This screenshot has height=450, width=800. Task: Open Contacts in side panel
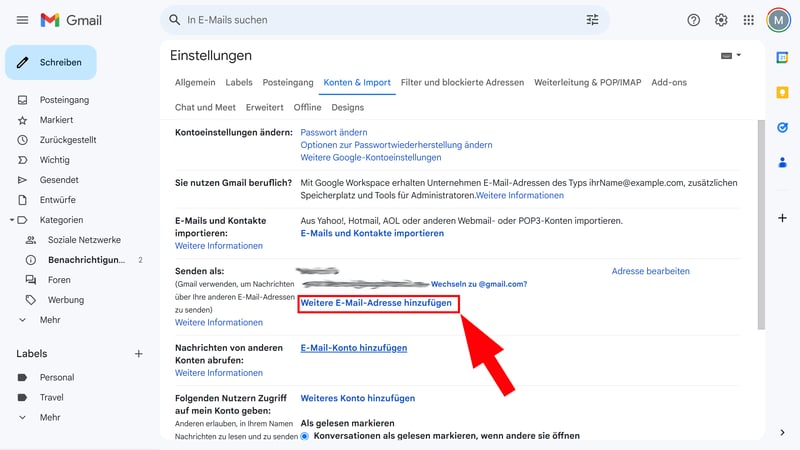(x=782, y=162)
